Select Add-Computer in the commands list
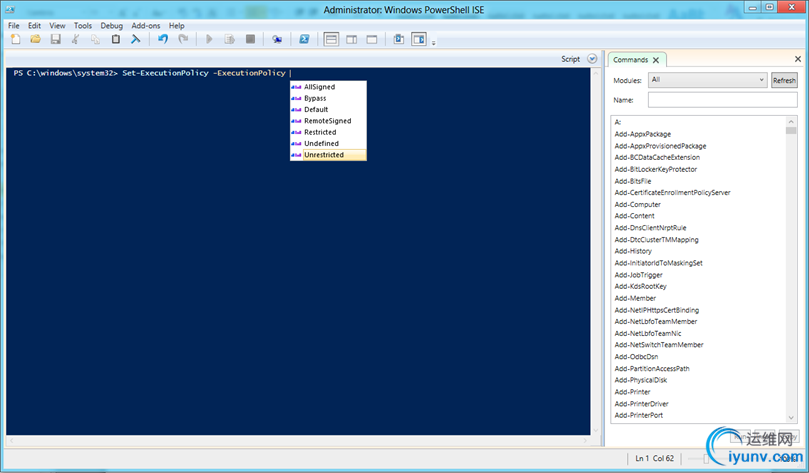 [x=638, y=204]
